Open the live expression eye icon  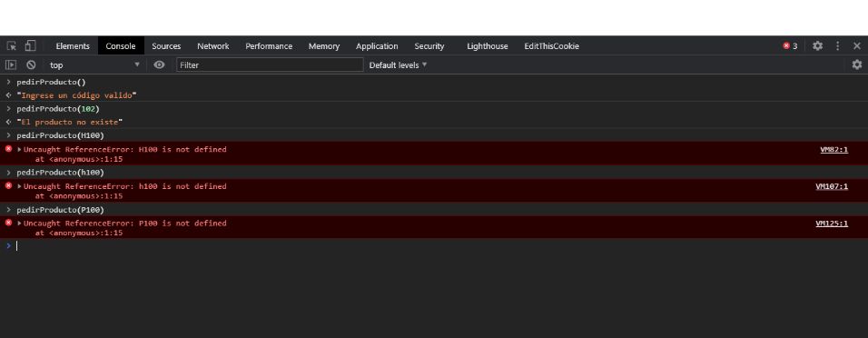tap(160, 65)
